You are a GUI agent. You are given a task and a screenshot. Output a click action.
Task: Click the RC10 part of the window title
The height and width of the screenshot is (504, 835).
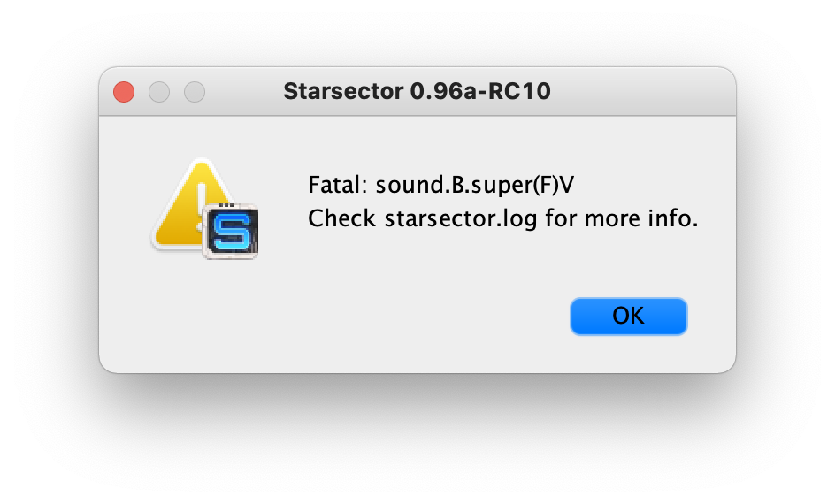tap(519, 92)
